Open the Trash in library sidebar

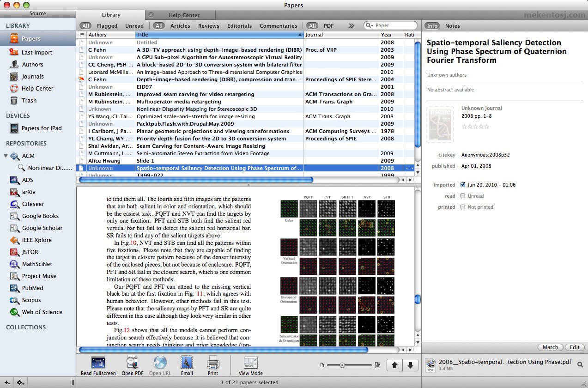(x=29, y=100)
